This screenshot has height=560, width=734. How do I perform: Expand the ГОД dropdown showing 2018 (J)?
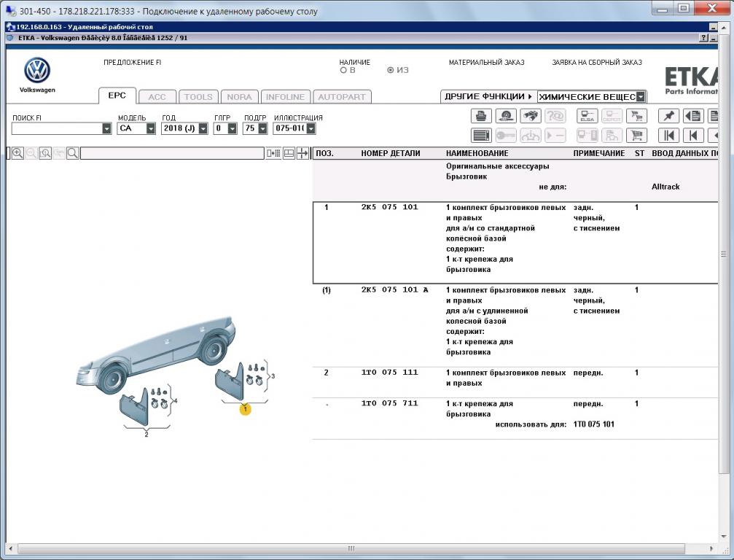(203, 128)
